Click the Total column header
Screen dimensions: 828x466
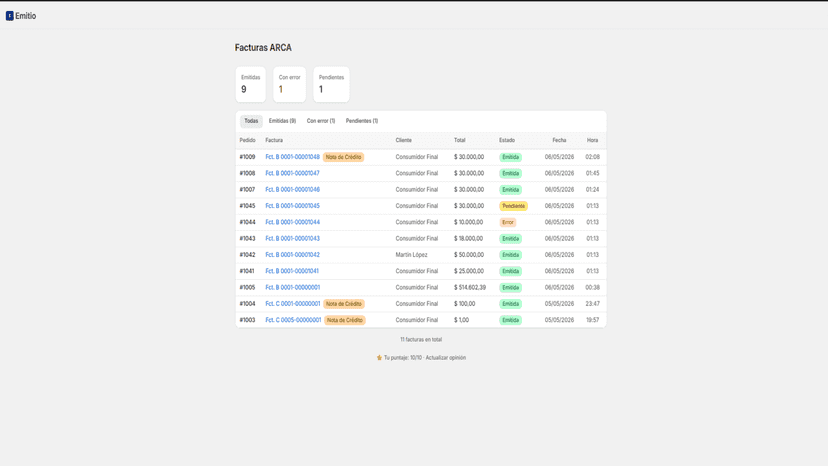(460, 141)
